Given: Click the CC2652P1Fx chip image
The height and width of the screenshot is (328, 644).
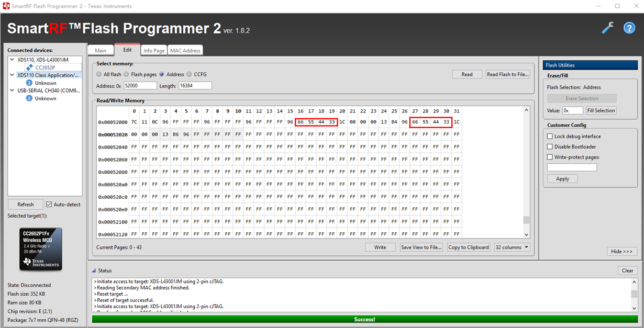Looking at the screenshot, I should coord(41,249).
